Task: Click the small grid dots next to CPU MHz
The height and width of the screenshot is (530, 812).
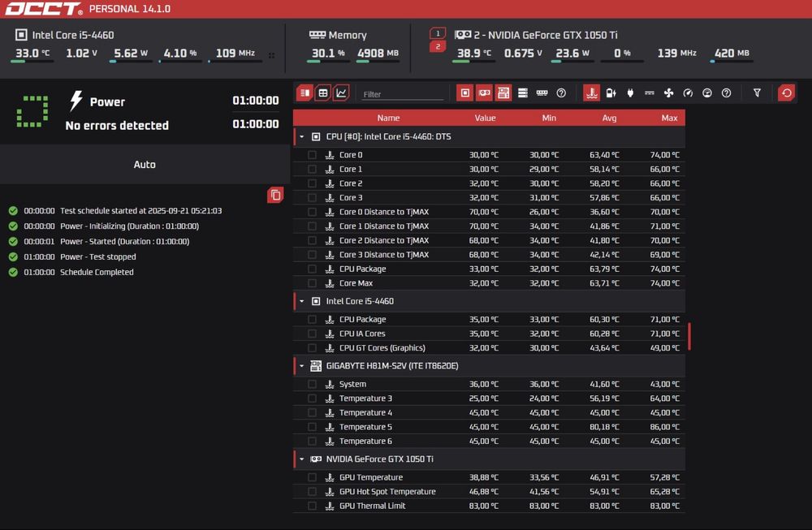Action: pos(271,55)
